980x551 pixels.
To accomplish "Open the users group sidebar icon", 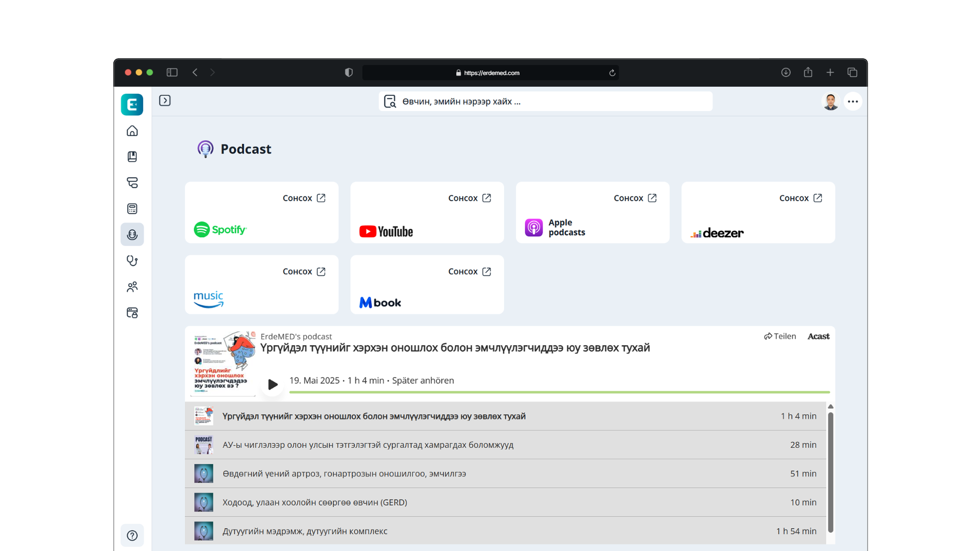I will pos(132,287).
